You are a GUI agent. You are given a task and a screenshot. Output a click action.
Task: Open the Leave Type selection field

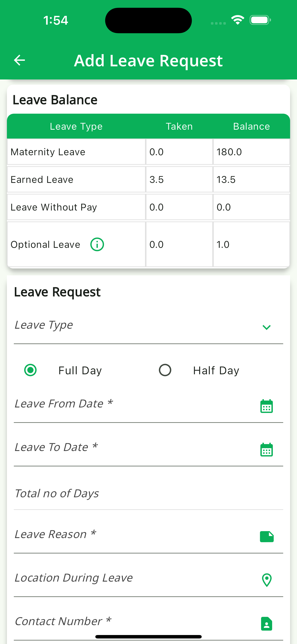(x=135, y=325)
